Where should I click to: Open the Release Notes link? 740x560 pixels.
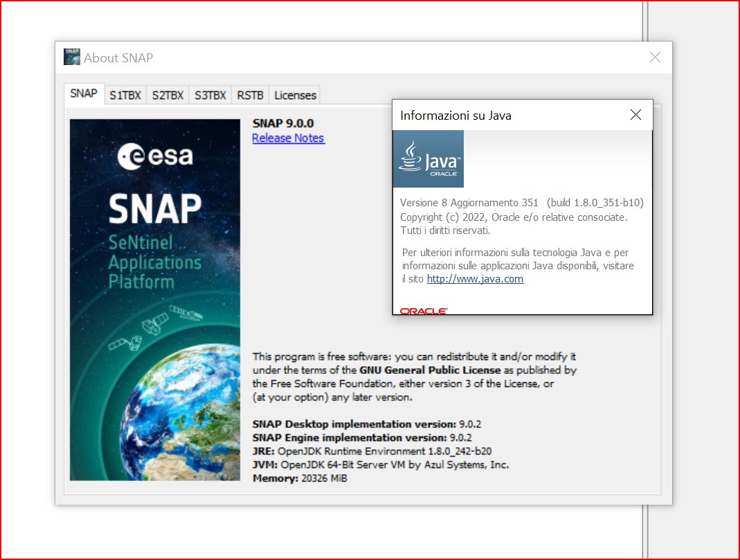tap(288, 138)
